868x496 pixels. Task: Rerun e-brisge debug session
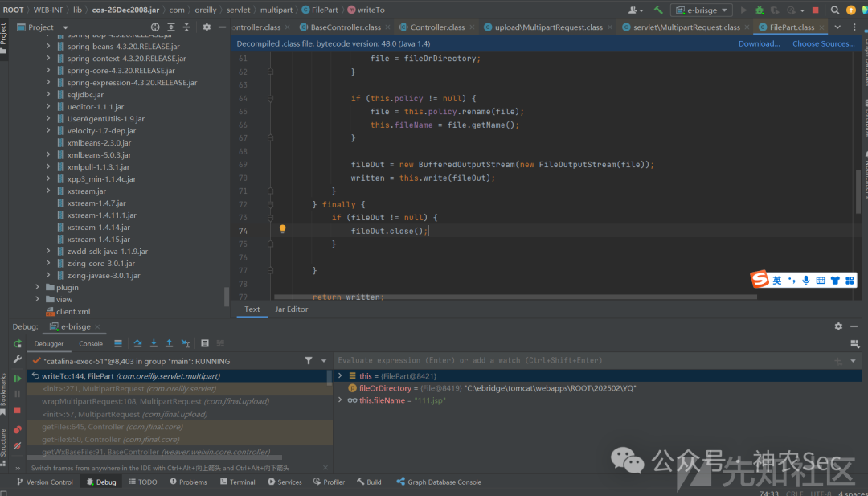pyautogui.click(x=18, y=344)
